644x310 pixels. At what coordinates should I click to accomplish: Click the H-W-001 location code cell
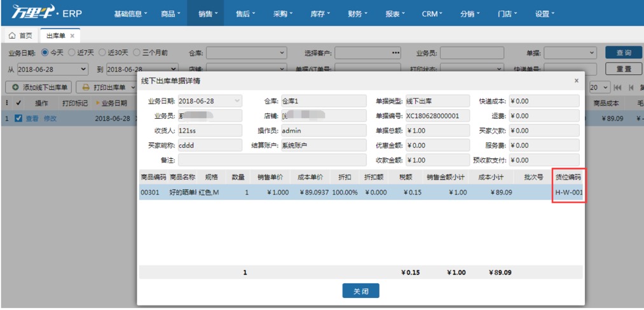click(x=568, y=192)
